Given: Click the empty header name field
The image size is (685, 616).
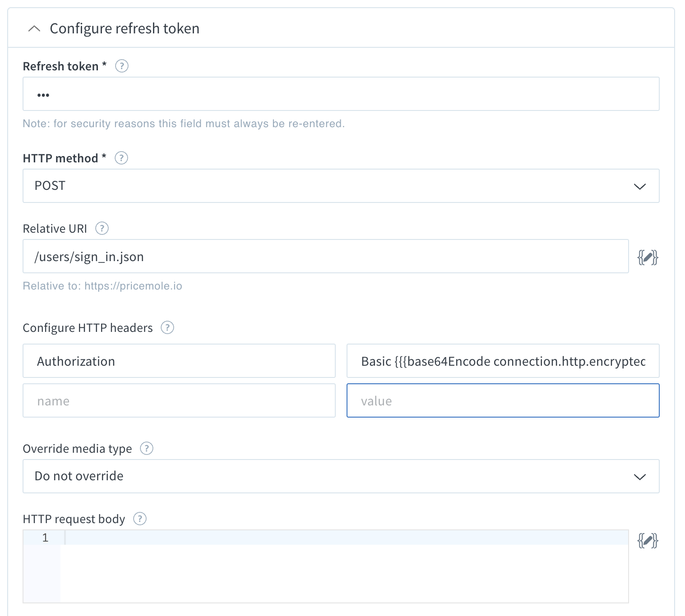Looking at the screenshot, I should coord(179,400).
